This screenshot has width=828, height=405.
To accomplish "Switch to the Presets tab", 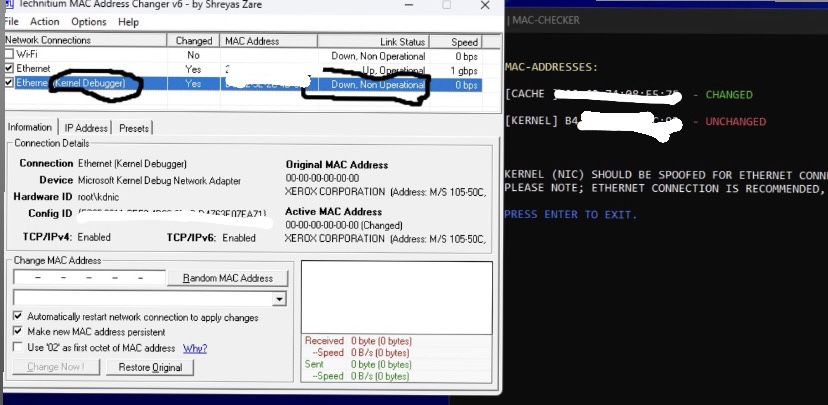I will [x=135, y=128].
